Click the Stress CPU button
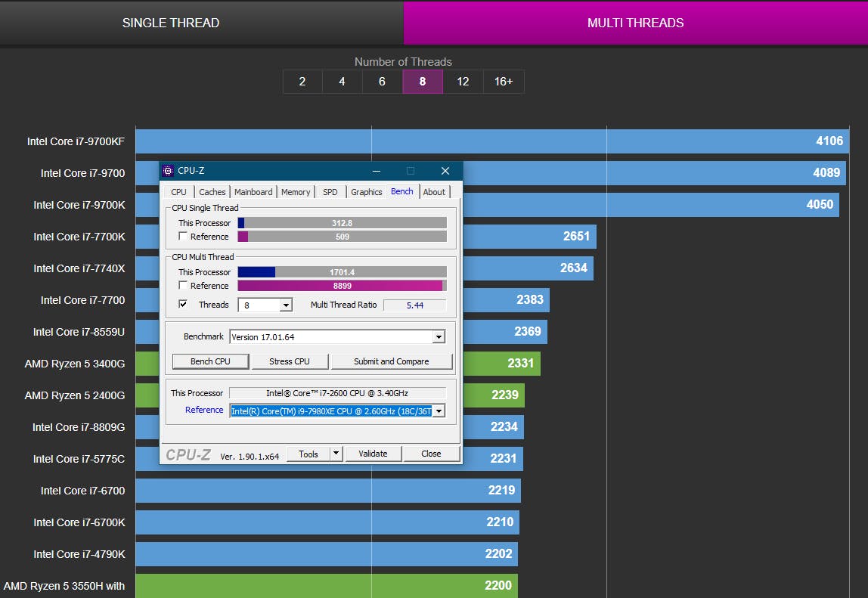This screenshot has height=598, width=868. [290, 361]
